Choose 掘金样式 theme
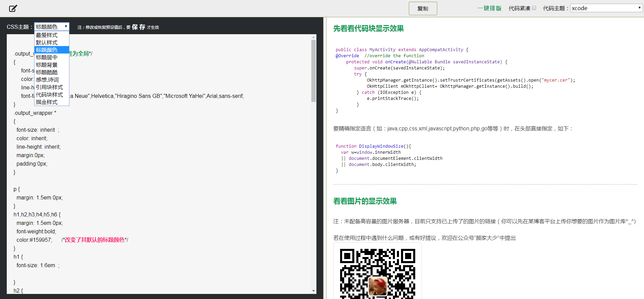Image resolution: width=644 pixels, height=299 pixels. click(52, 102)
